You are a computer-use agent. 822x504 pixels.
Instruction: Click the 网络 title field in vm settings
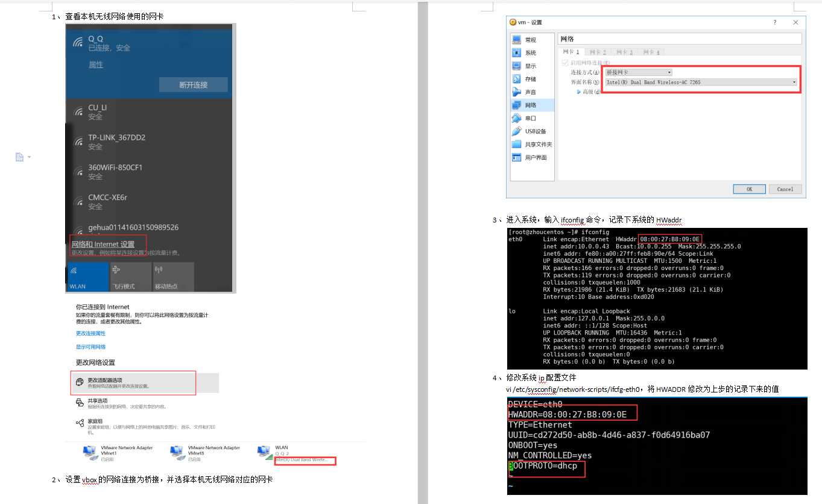[x=680, y=39]
